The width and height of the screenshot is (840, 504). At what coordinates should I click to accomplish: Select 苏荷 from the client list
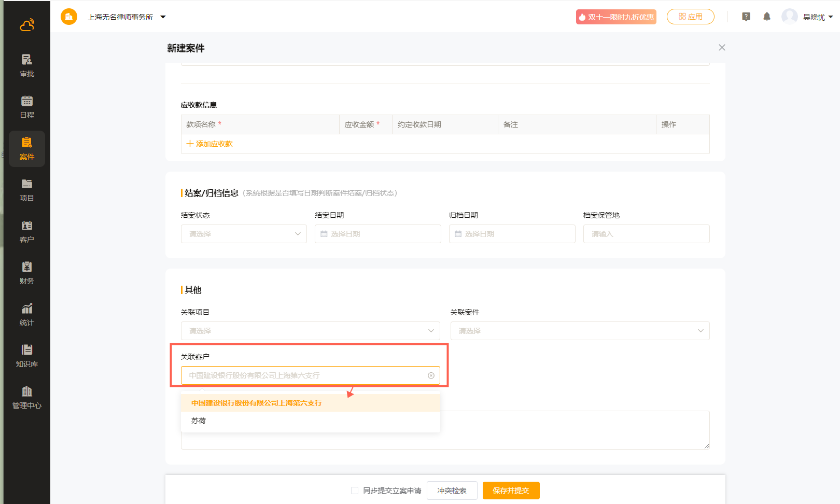(x=199, y=421)
